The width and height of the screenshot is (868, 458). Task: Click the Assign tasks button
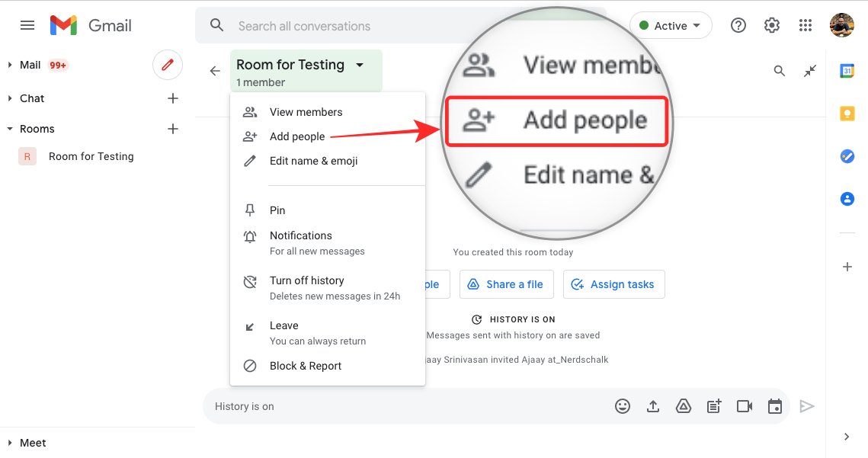(613, 284)
